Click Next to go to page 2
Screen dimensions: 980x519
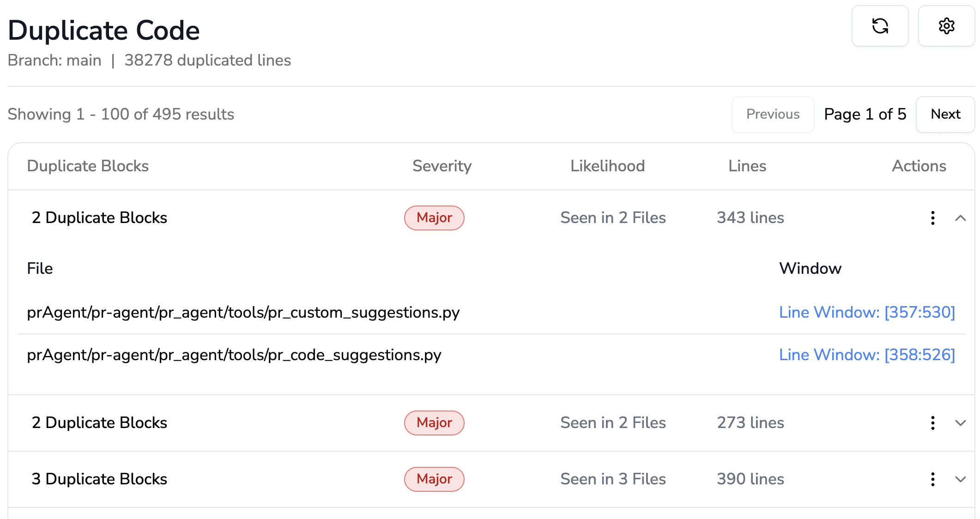[x=945, y=114]
